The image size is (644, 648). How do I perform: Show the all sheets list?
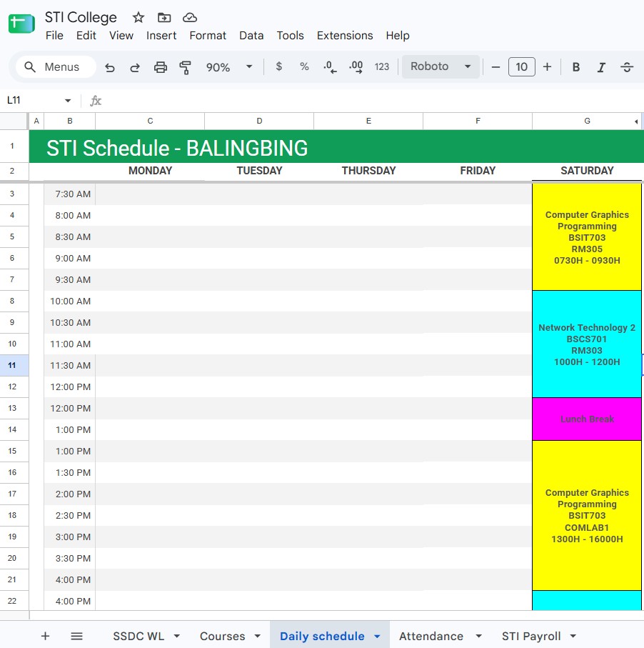[x=77, y=636]
